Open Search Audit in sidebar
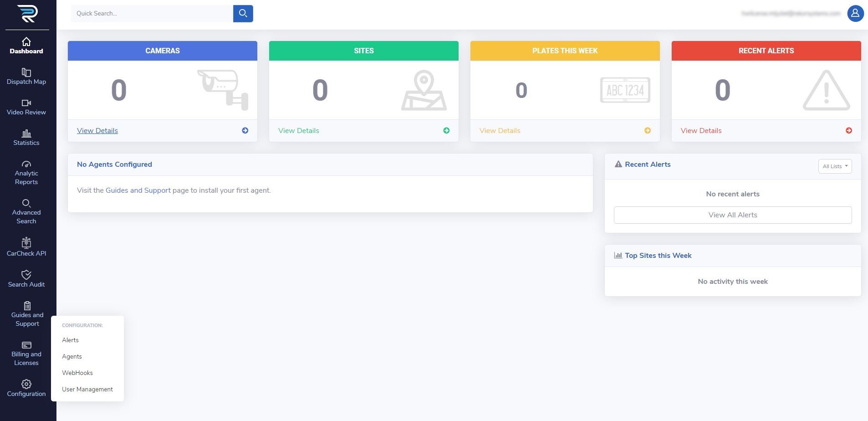Image resolution: width=868 pixels, height=421 pixels. pos(26,279)
